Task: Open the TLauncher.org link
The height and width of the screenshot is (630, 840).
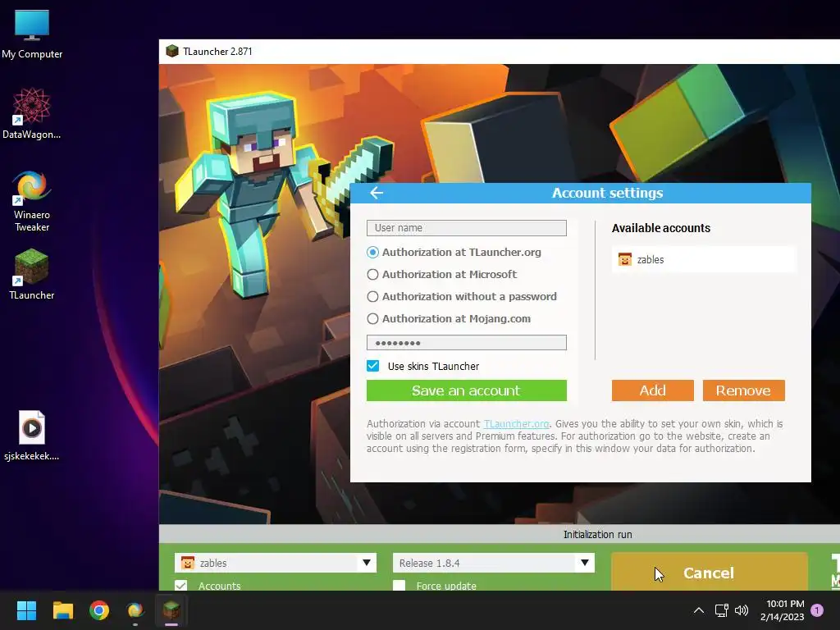Action: (x=517, y=424)
